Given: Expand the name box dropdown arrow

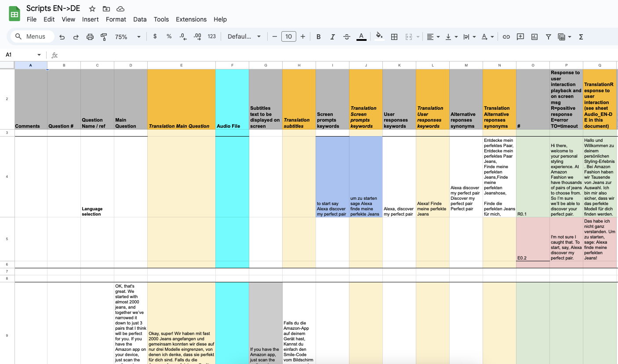Looking at the screenshot, I should coord(39,55).
